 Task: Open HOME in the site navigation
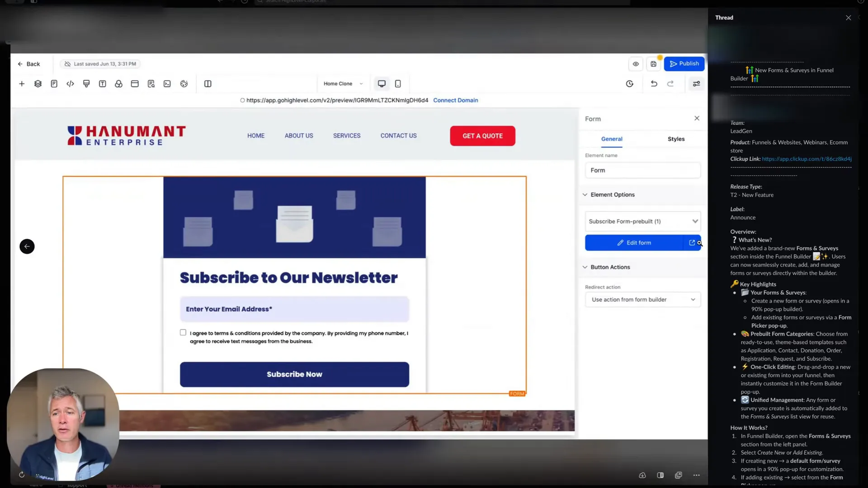click(256, 136)
